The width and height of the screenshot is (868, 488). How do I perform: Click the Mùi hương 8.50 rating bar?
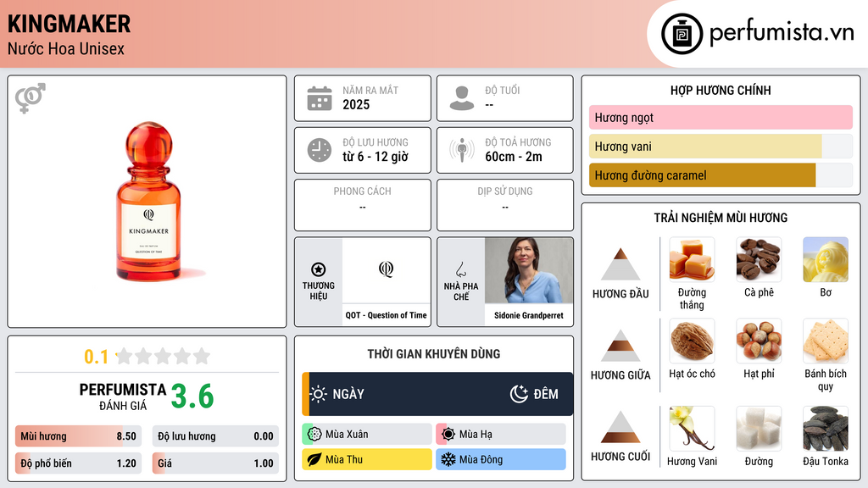tap(78, 436)
